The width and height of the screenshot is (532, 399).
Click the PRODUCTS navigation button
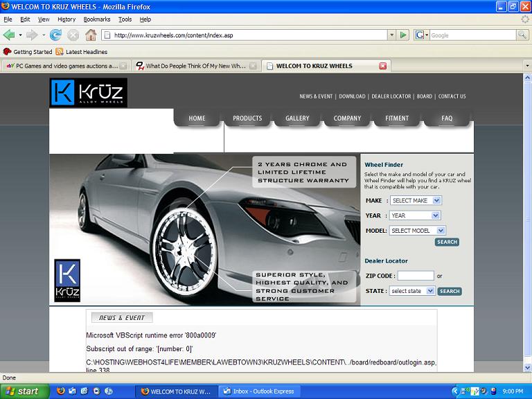tap(247, 118)
